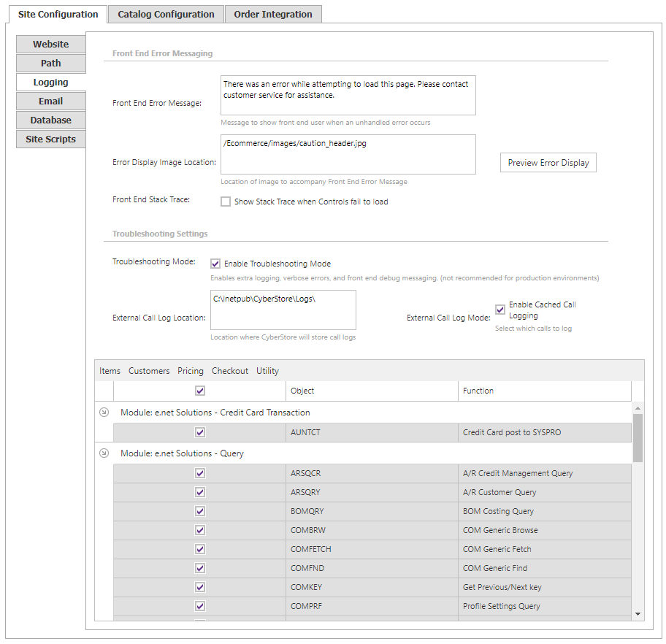This screenshot has height=644, width=666.
Task: Click the ARSQCR object cell
Action: click(x=372, y=473)
